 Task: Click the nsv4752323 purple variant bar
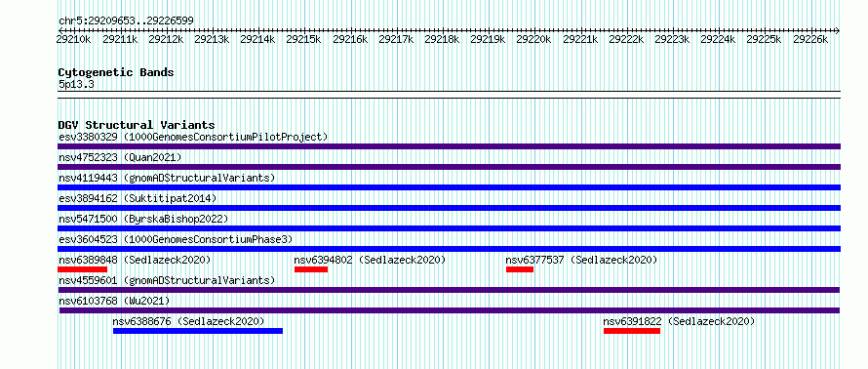[449, 167]
